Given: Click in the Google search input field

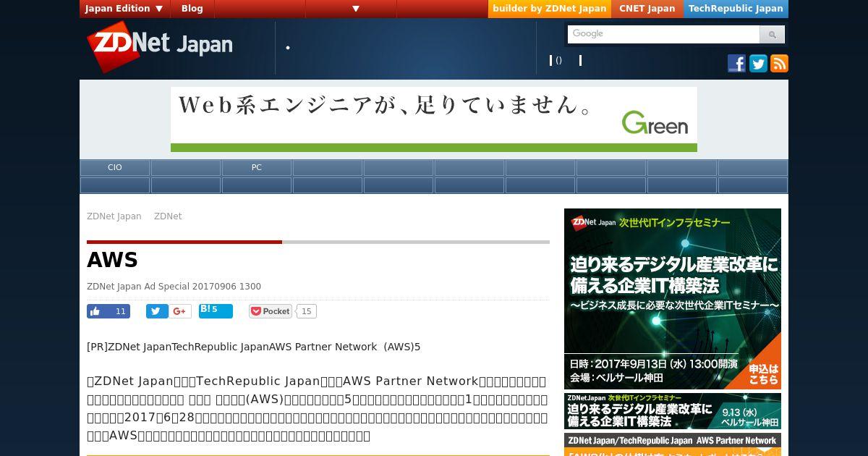Looking at the screenshot, I should click(663, 34).
